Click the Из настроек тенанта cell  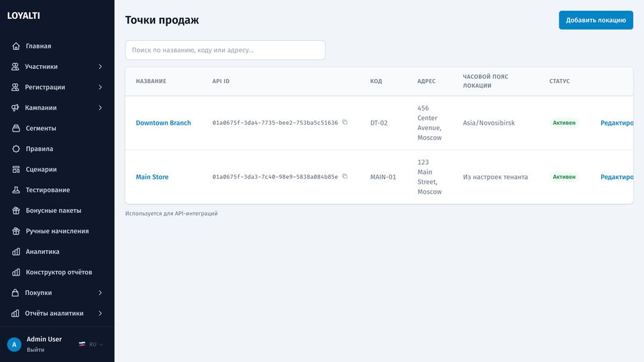[x=495, y=177]
